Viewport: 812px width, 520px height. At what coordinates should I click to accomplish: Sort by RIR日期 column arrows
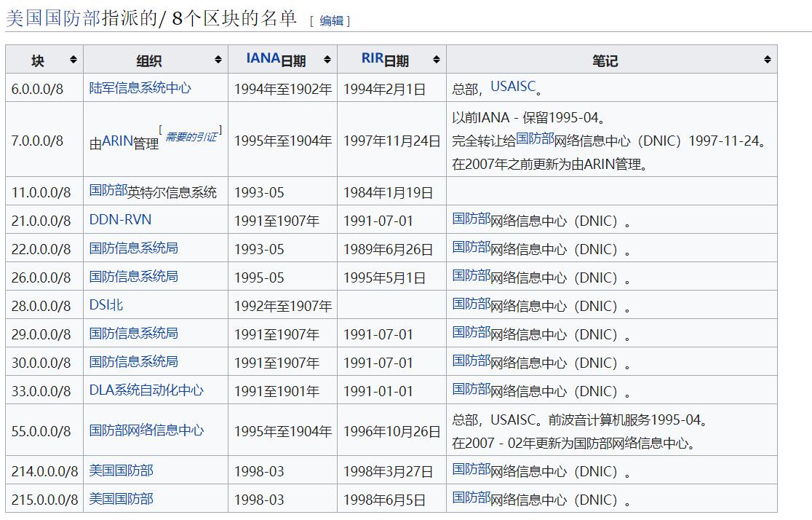(x=437, y=60)
